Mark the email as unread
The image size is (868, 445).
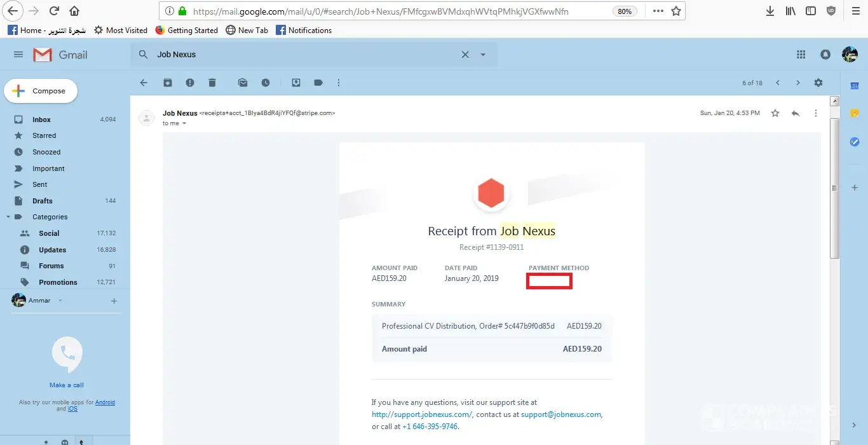[243, 83]
